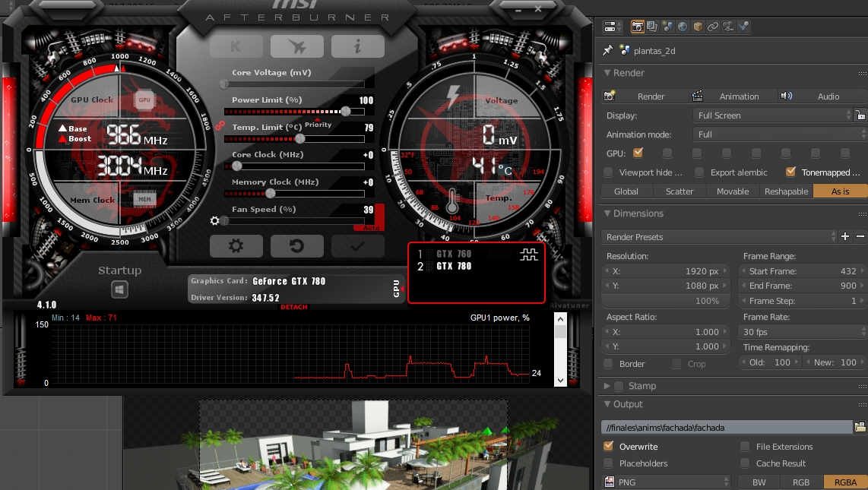
Task: Toggle the pin icon beside plantas_2d
Action: point(608,50)
